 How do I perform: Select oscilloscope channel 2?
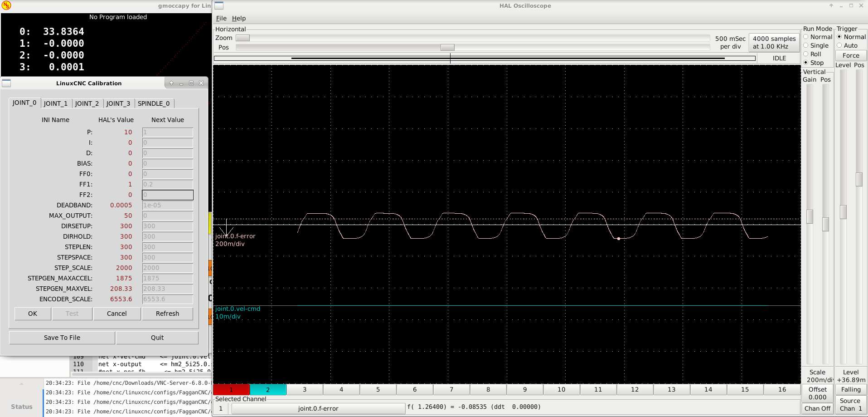pyautogui.click(x=268, y=389)
